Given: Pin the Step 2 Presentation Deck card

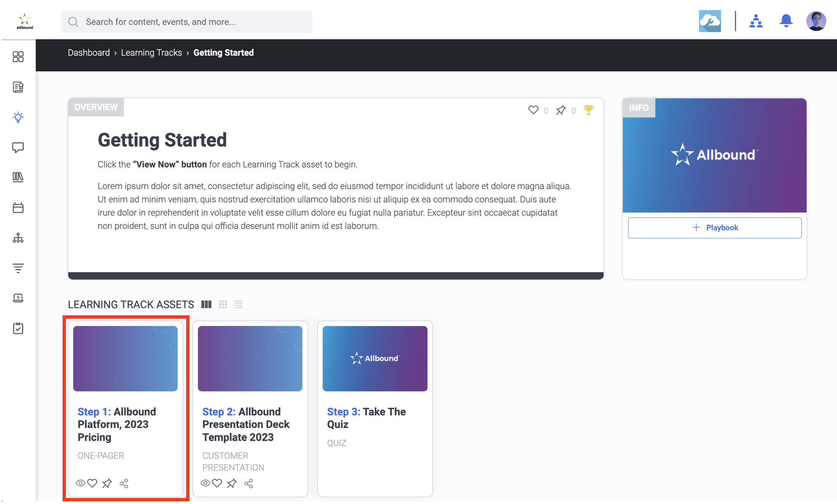Looking at the screenshot, I should (x=232, y=483).
